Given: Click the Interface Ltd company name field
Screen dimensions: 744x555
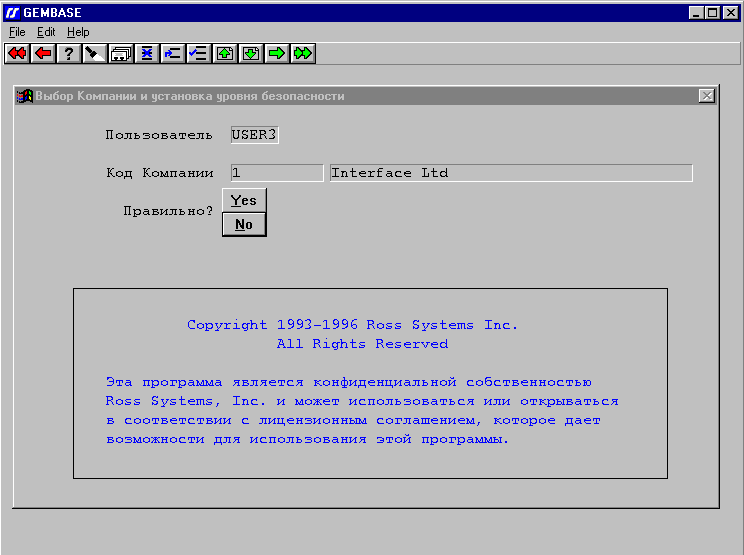Looking at the screenshot, I should pyautogui.click(x=511, y=173).
